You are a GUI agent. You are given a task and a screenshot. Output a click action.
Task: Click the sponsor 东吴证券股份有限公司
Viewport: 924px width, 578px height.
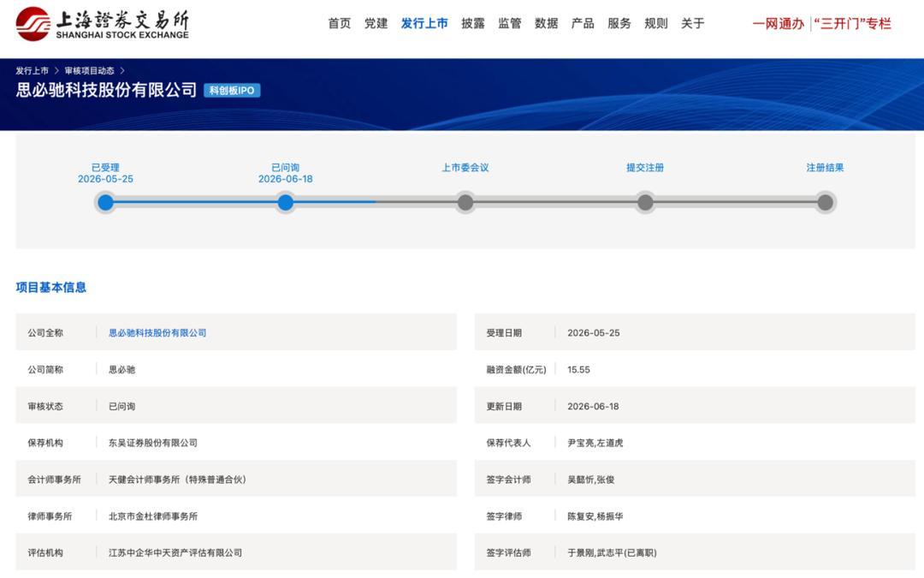153,443
